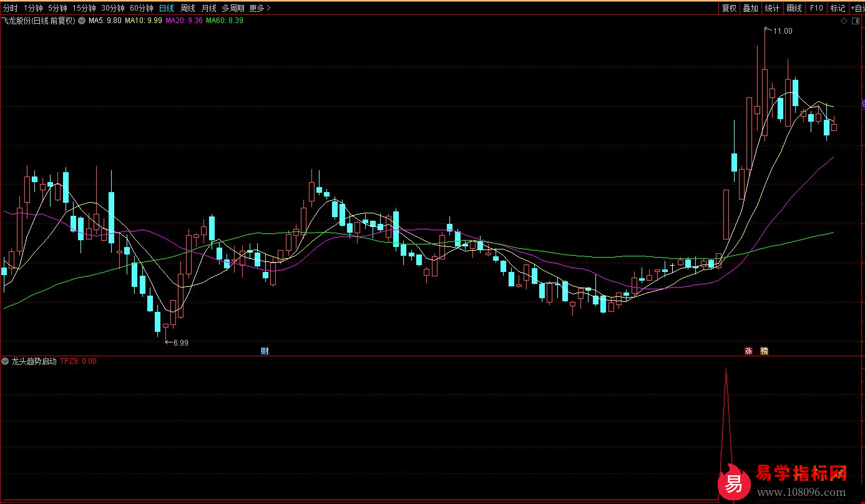Click the 标记 mark button
This screenshot has width=865, height=504.
838,8
